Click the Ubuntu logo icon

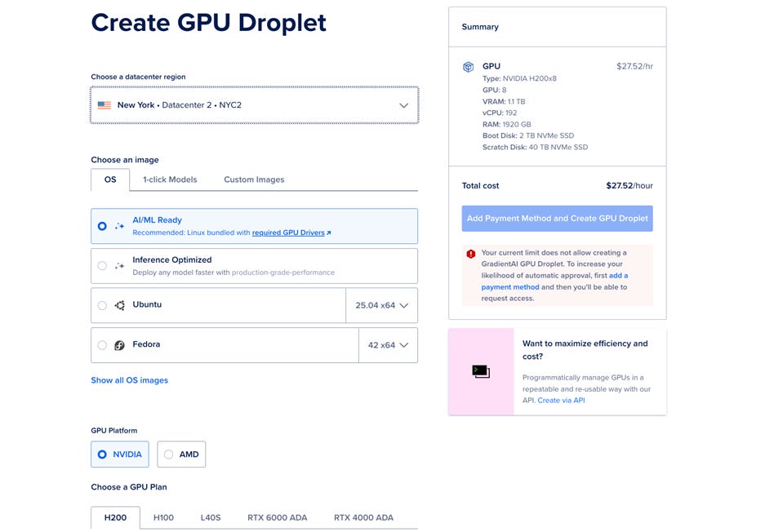(119, 305)
